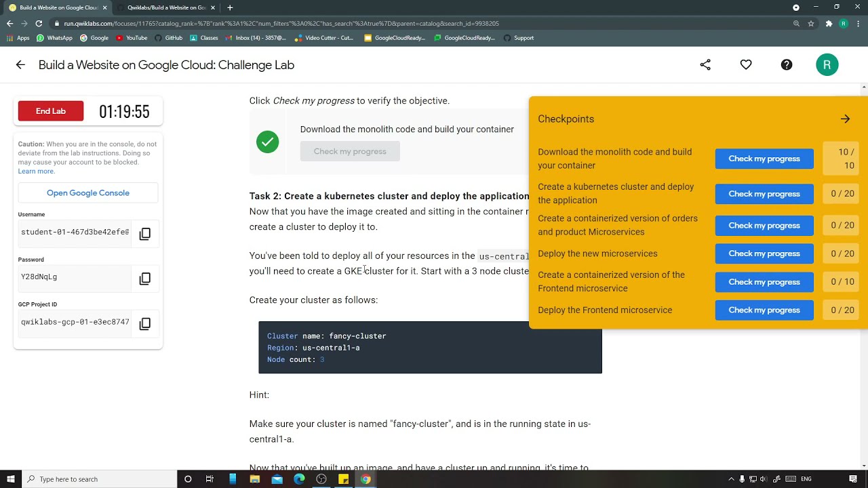868x488 pixels.
Task: Click the fancy-cluster code block
Action: pos(430,348)
